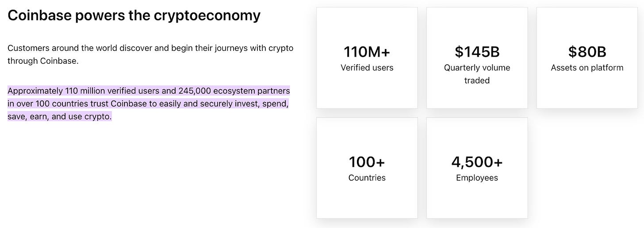Click the "Employees" card label

pyautogui.click(x=477, y=178)
